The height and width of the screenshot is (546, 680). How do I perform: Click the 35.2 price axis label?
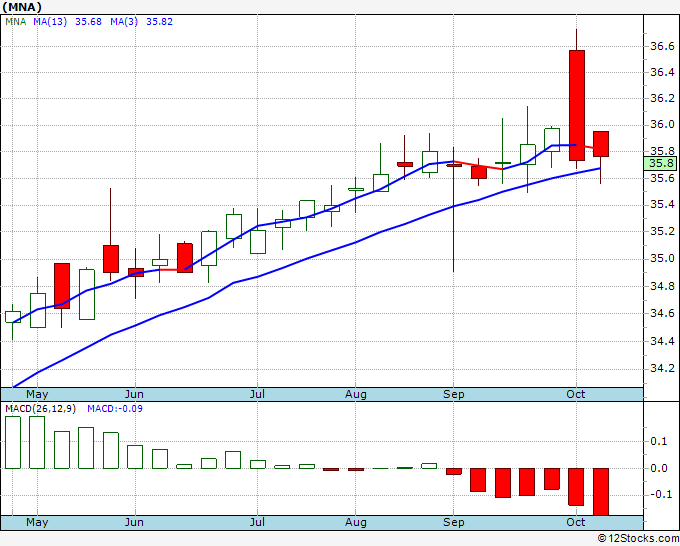coord(662,231)
